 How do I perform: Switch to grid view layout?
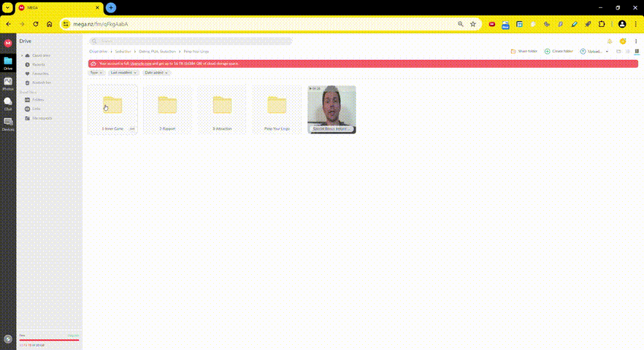click(637, 51)
